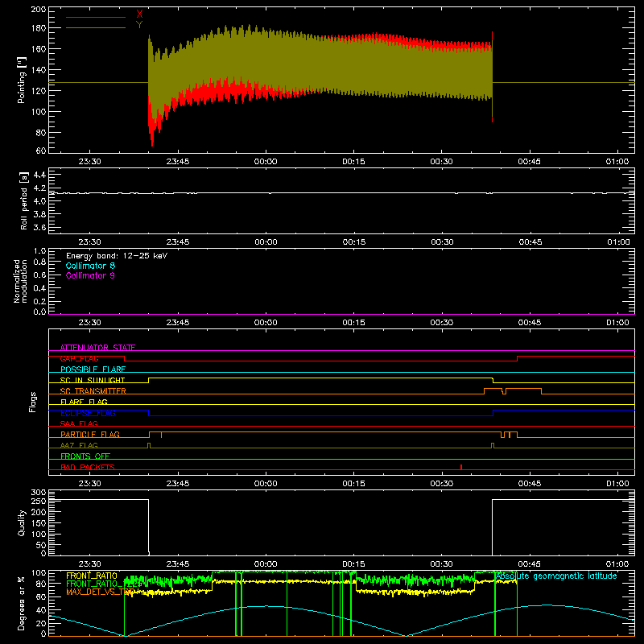Click the FLARE_FLAG label

pos(84,402)
